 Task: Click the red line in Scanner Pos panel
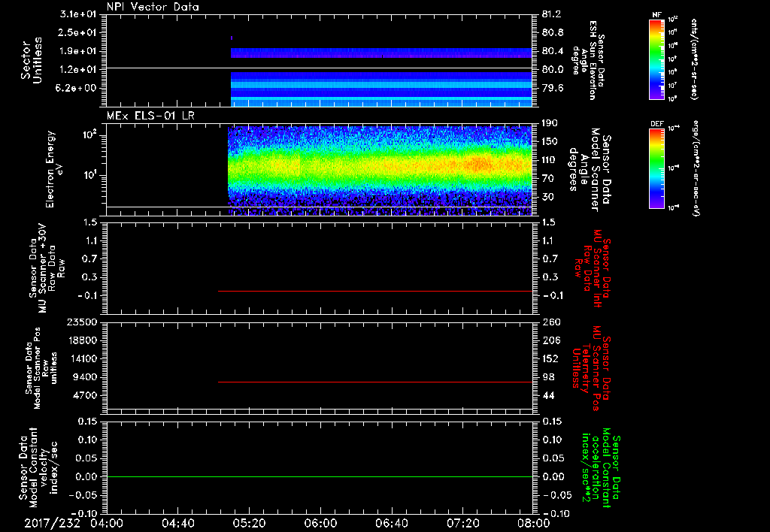click(x=375, y=382)
